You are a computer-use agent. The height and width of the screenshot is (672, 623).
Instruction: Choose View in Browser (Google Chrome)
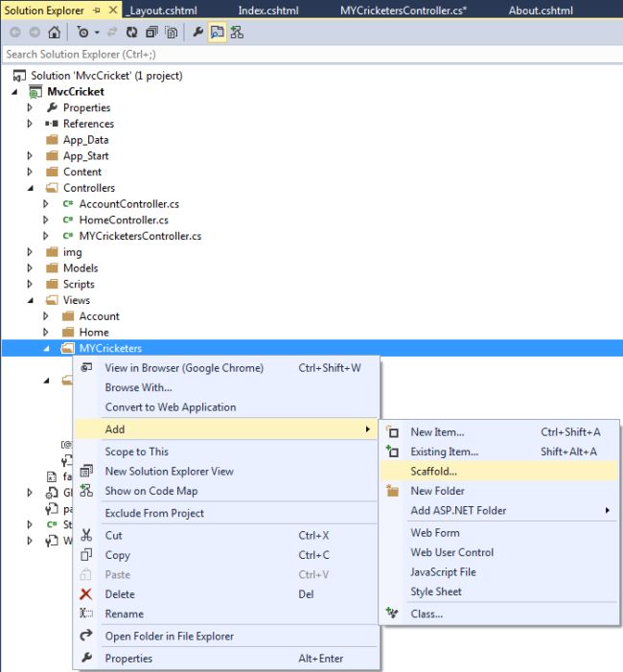pyautogui.click(x=226, y=368)
